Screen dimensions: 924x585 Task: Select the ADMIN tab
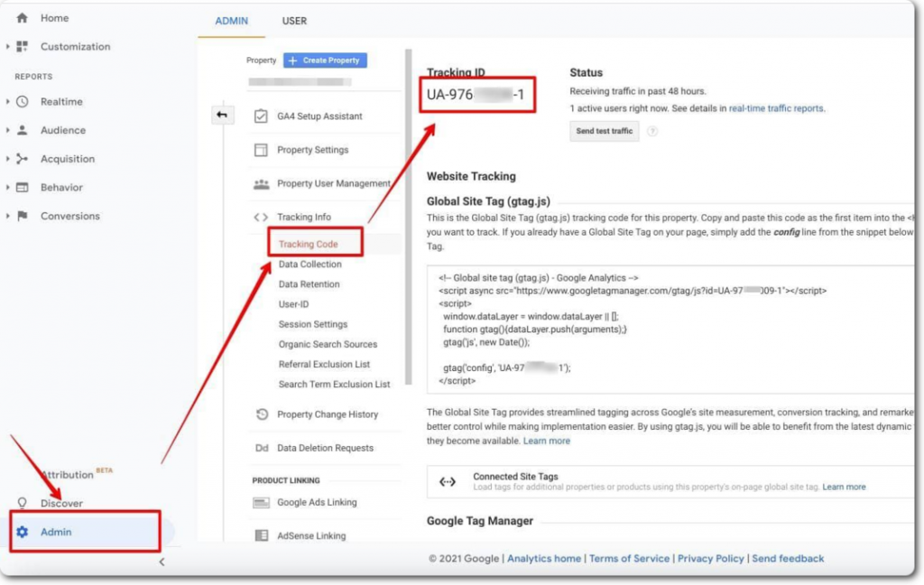(232, 21)
